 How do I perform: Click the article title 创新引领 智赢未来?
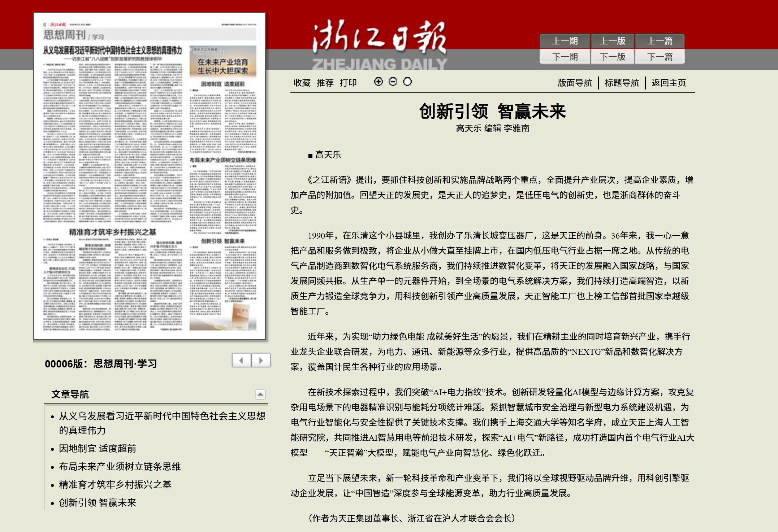point(492,111)
